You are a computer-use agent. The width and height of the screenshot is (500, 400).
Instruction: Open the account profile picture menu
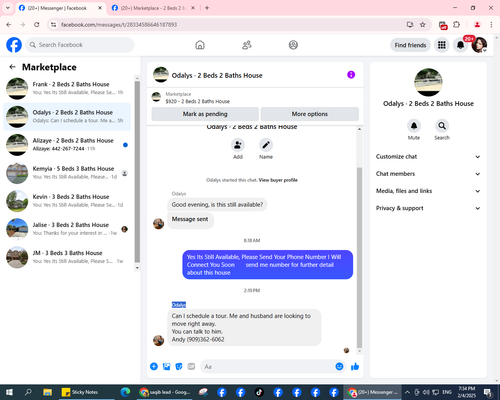[x=479, y=45]
